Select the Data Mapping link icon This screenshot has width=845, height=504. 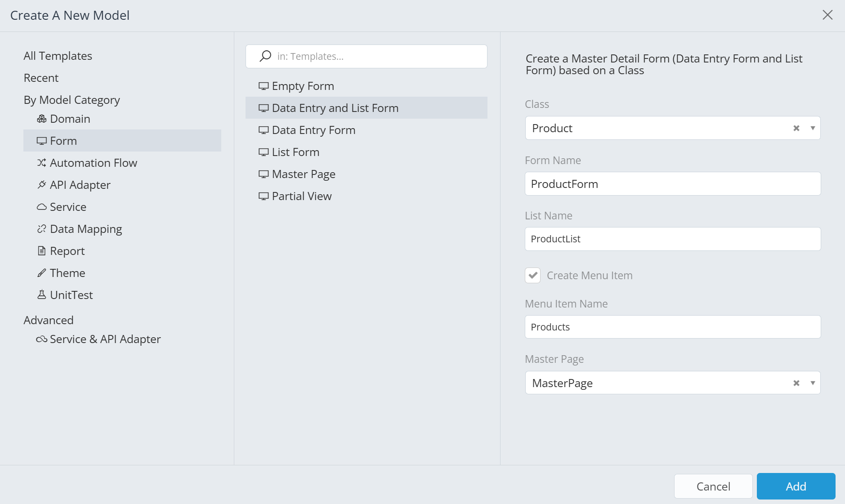pos(42,229)
